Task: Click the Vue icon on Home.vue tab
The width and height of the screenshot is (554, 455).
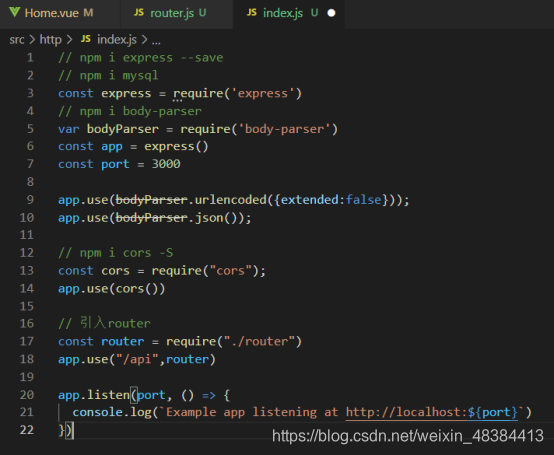Action: 14,12
